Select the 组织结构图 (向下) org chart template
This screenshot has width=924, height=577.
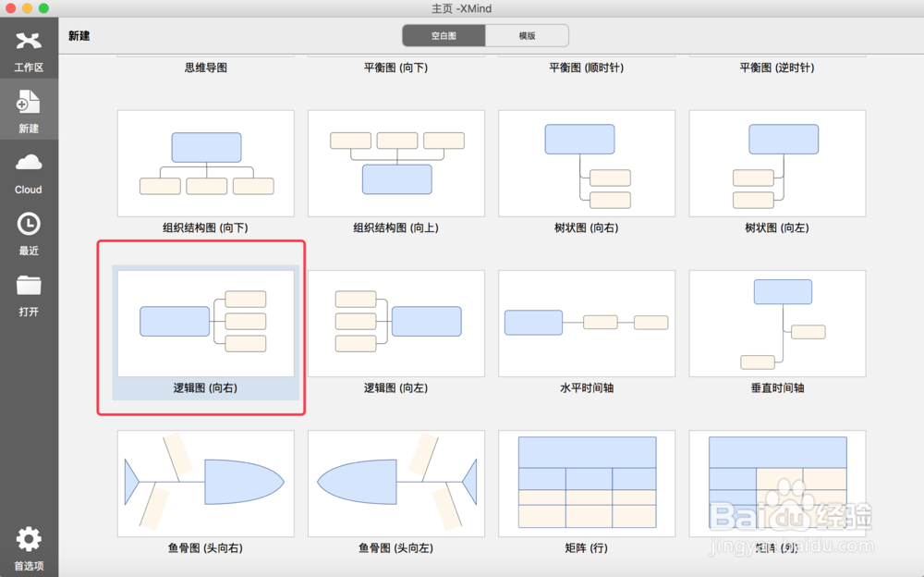click(205, 163)
